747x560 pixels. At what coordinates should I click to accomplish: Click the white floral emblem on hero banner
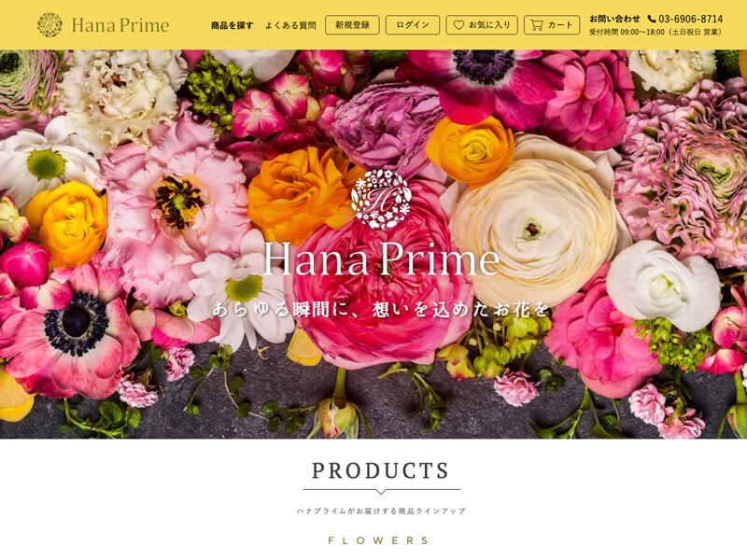pyautogui.click(x=381, y=199)
